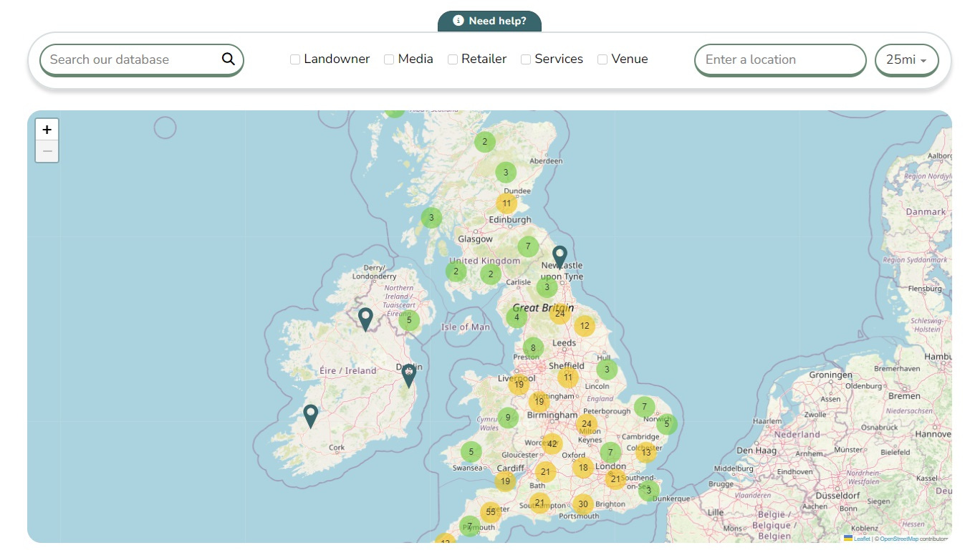Select the map pin near Newcastle upon Tyne
The image size is (980, 558).
coord(559,258)
